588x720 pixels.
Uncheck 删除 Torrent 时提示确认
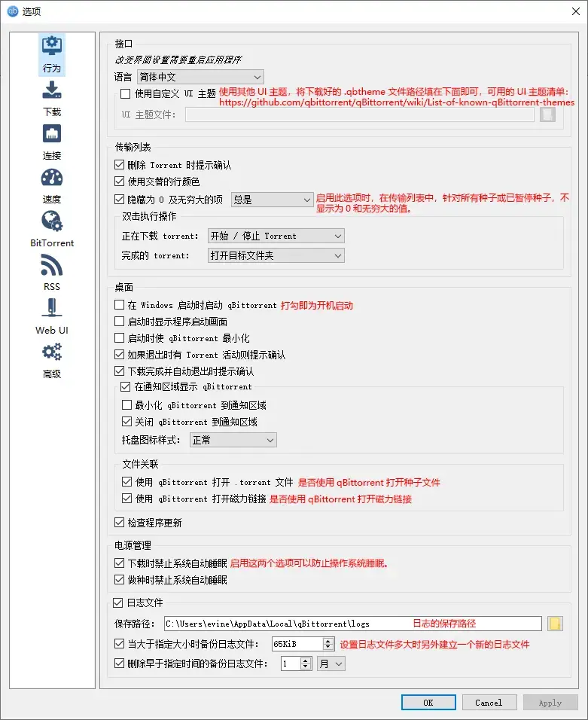[x=120, y=164]
